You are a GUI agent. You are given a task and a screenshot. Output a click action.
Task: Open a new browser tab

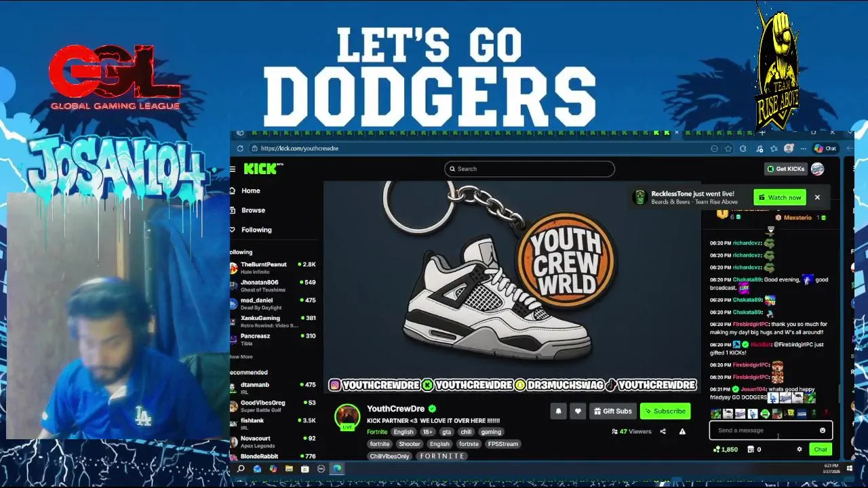tap(762, 133)
